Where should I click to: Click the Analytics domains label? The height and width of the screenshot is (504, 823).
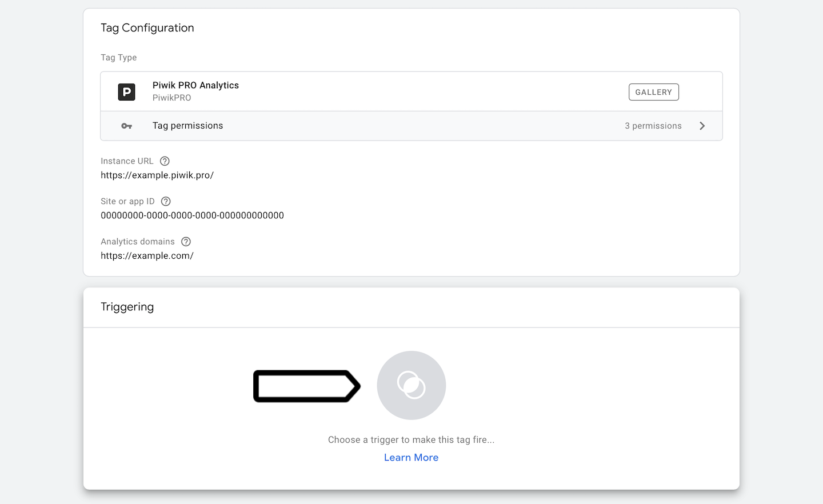138,242
